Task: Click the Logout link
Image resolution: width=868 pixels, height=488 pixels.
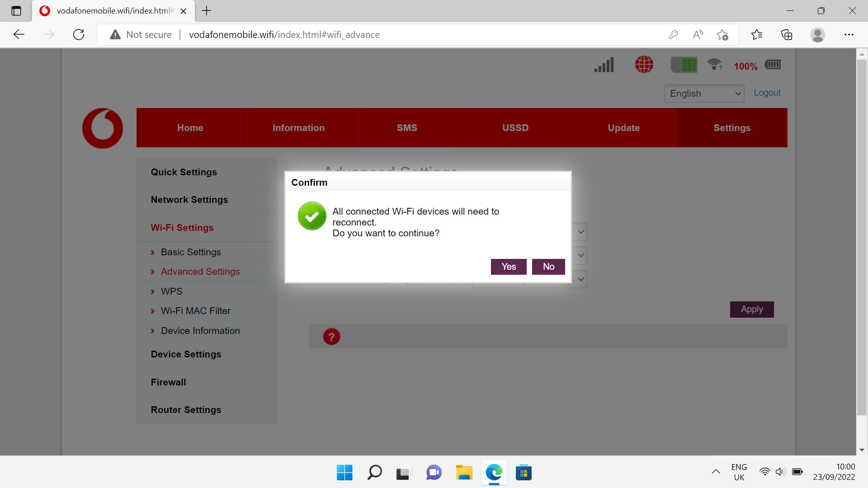Action: tap(767, 93)
